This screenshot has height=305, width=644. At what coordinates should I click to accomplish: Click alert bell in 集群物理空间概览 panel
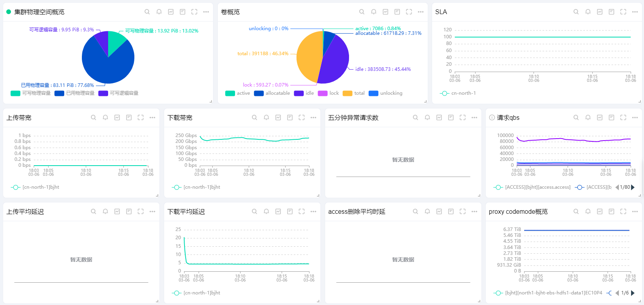click(x=159, y=12)
